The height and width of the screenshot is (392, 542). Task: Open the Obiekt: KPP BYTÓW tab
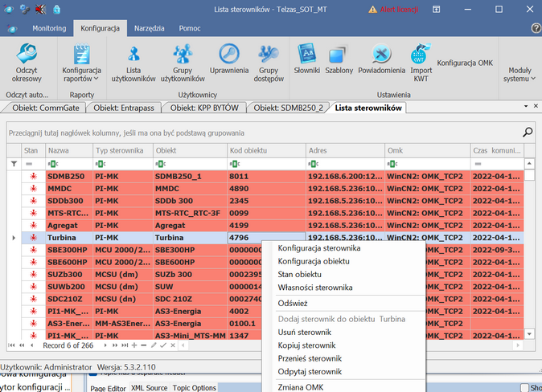(x=204, y=108)
